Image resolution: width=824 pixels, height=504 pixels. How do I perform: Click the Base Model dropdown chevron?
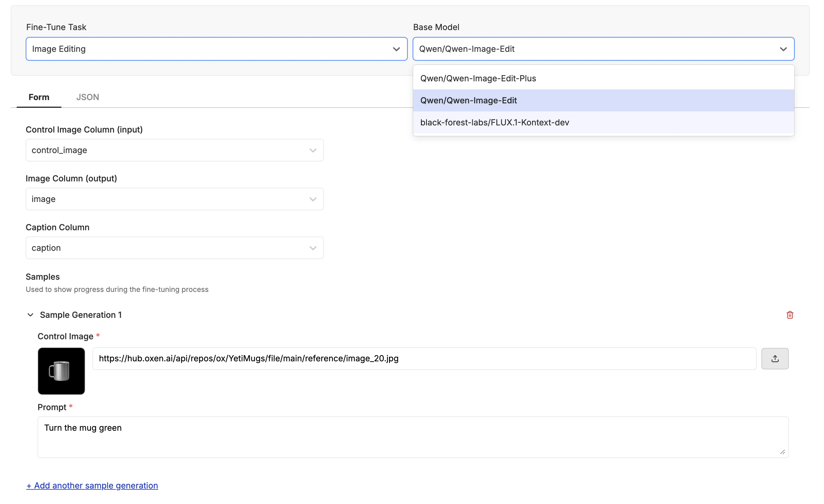pos(783,49)
